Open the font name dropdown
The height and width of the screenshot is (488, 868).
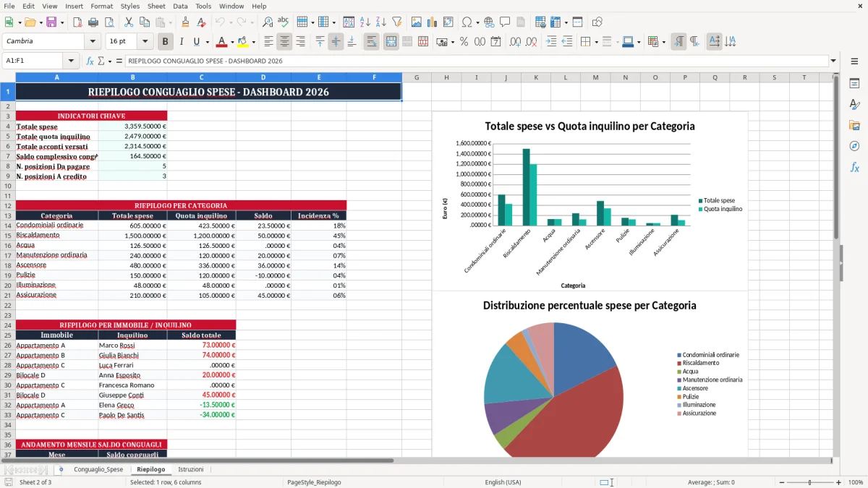[93, 41]
